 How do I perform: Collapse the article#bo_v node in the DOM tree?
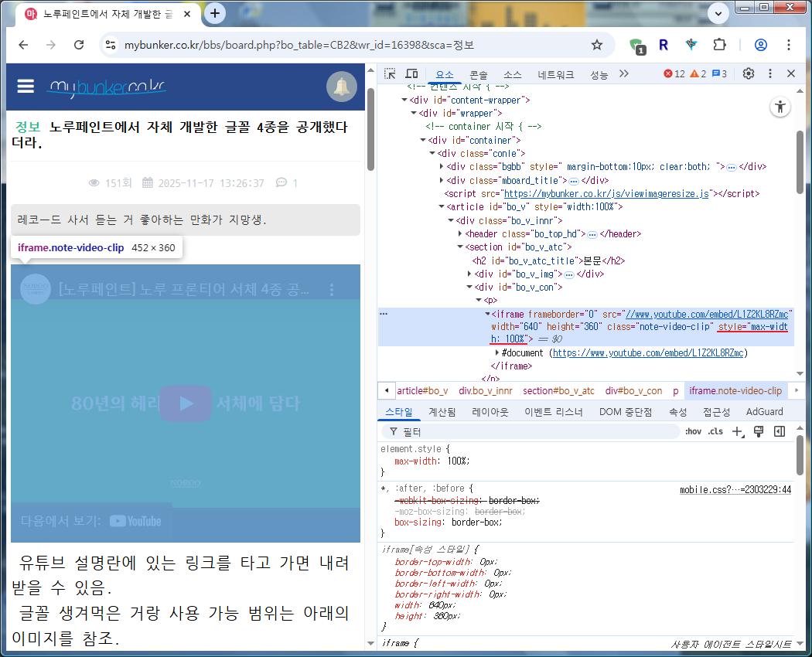(x=441, y=207)
